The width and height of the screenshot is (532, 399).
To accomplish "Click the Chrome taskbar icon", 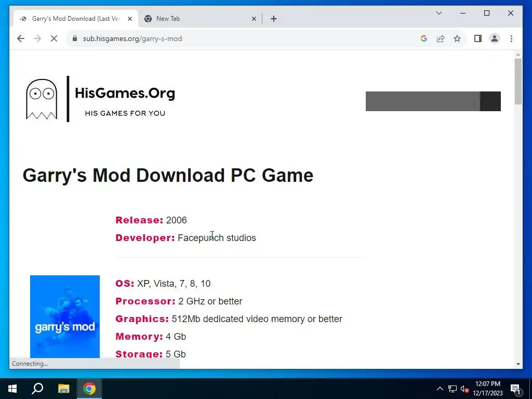I will (x=89, y=389).
